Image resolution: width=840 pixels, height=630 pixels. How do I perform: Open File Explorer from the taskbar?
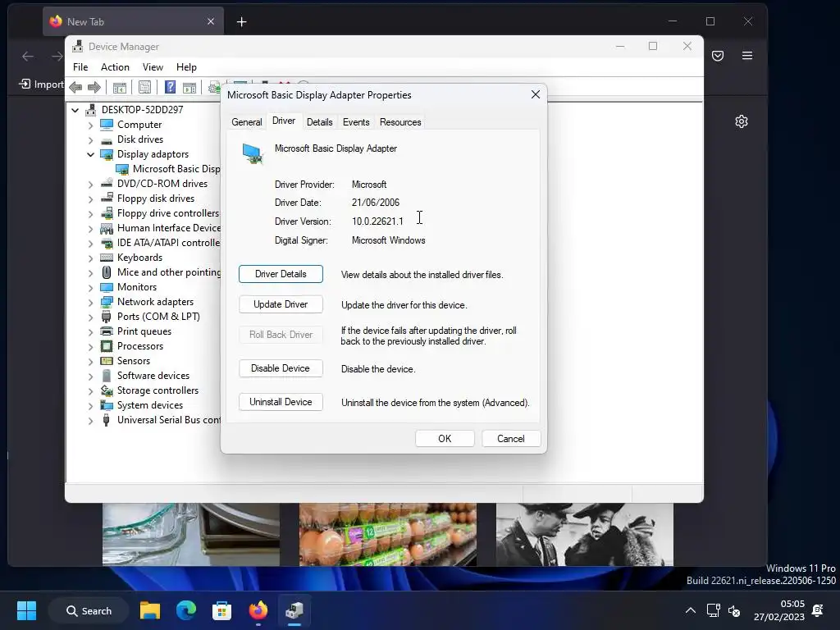[150, 610]
